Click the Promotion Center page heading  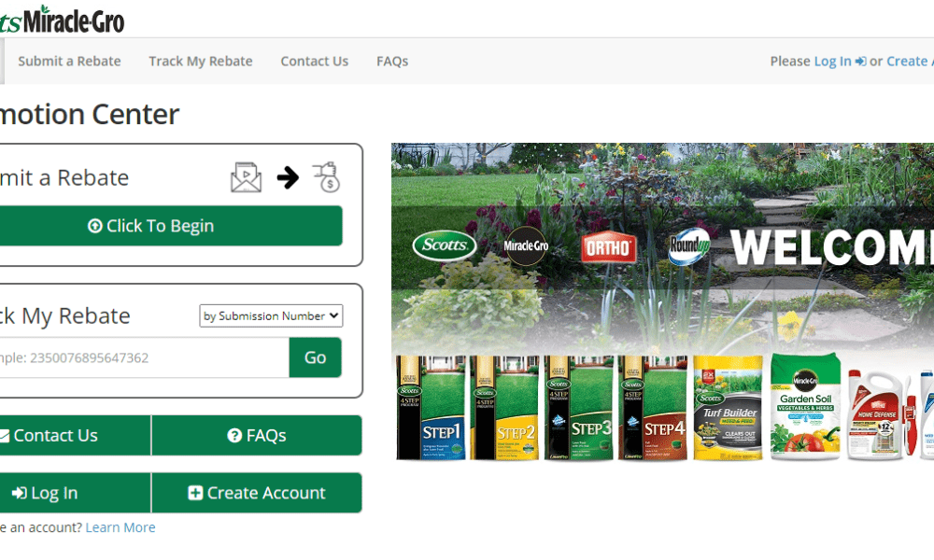pos(90,114)
